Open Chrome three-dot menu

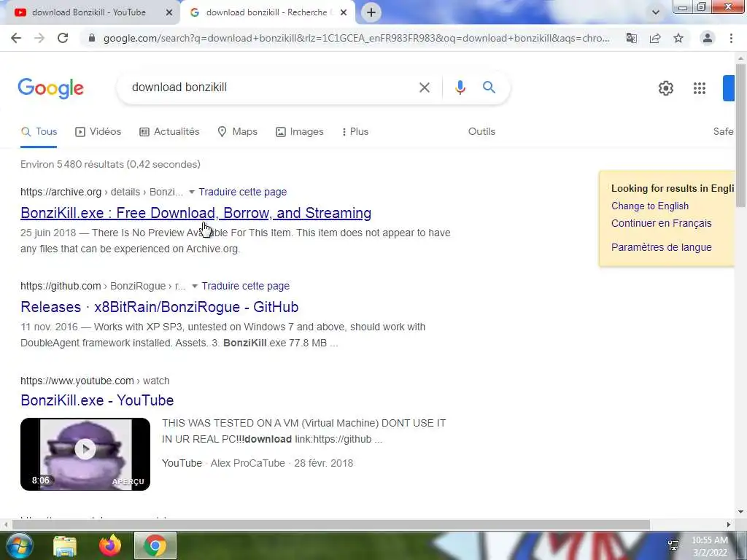click(x=731, y=38)
